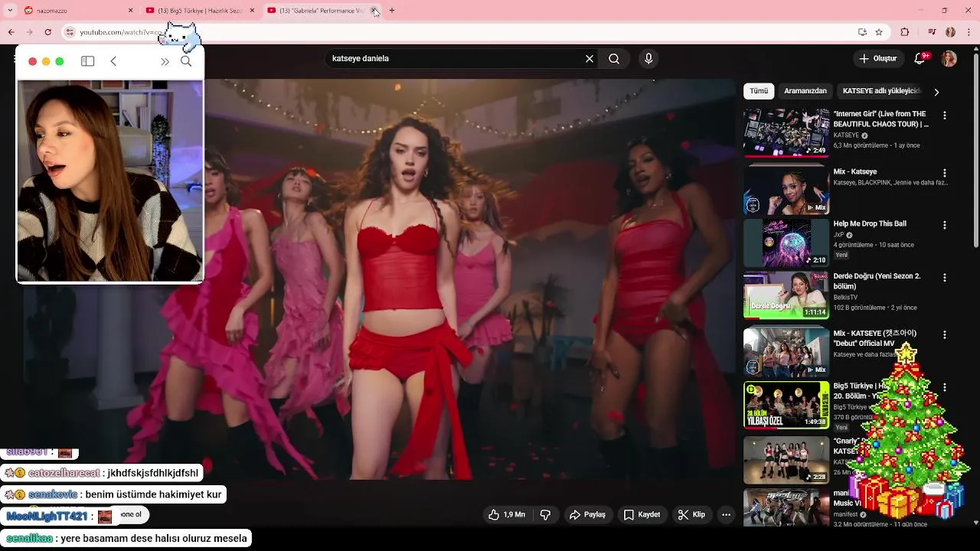This screenshot has height=551, width=980.
Task: Click the browser address bar URL
Action: tap(122, 32)
